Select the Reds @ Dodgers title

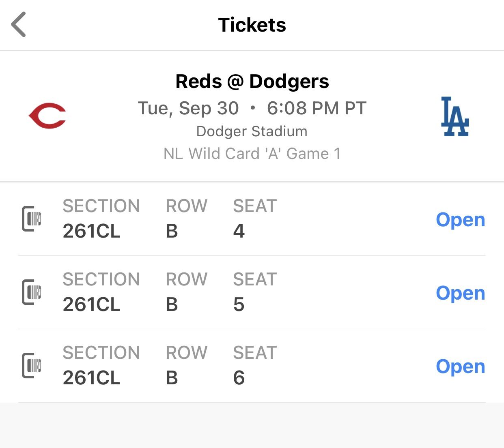[252, 81]
